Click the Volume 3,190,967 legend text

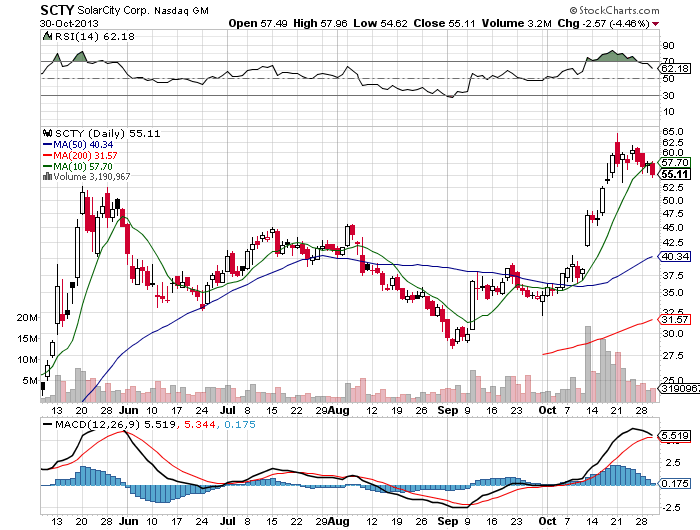[92, 177]
